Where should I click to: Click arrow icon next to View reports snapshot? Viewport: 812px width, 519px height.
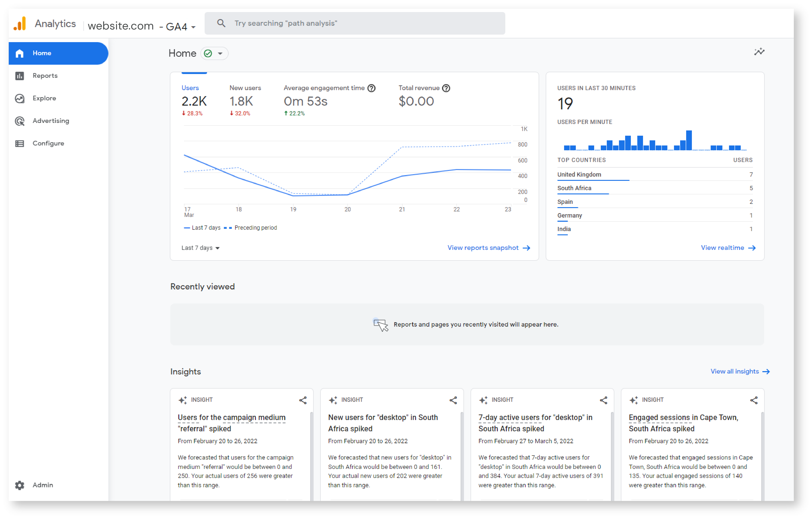pos(526,248)
